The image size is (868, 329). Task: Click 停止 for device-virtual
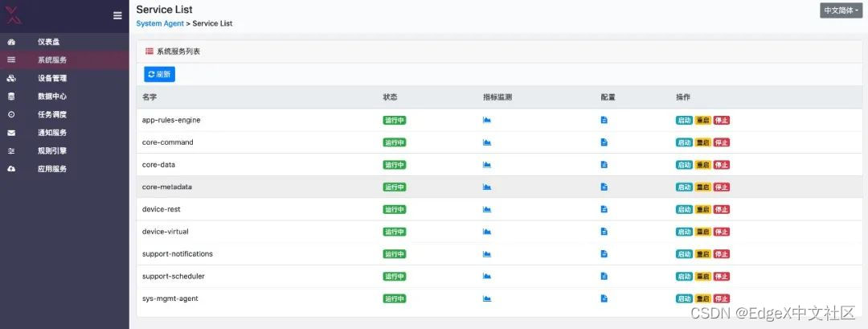point(721,232)
